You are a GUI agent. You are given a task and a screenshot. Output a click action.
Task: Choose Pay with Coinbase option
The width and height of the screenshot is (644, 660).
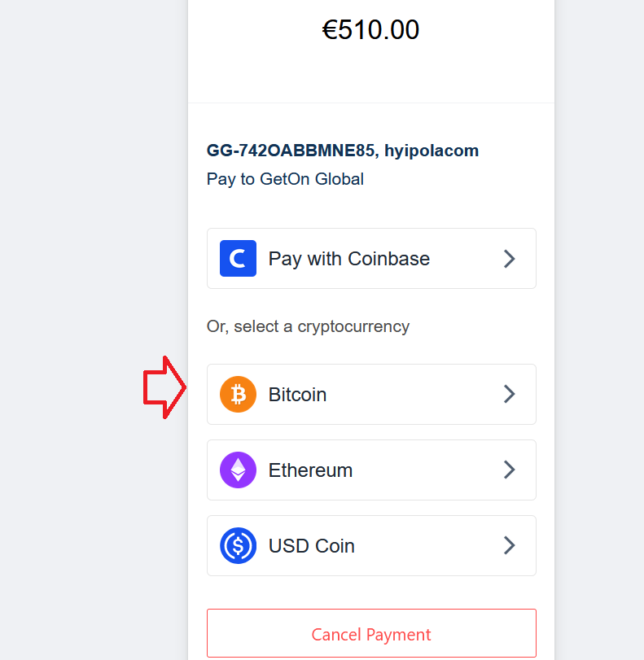371,259
